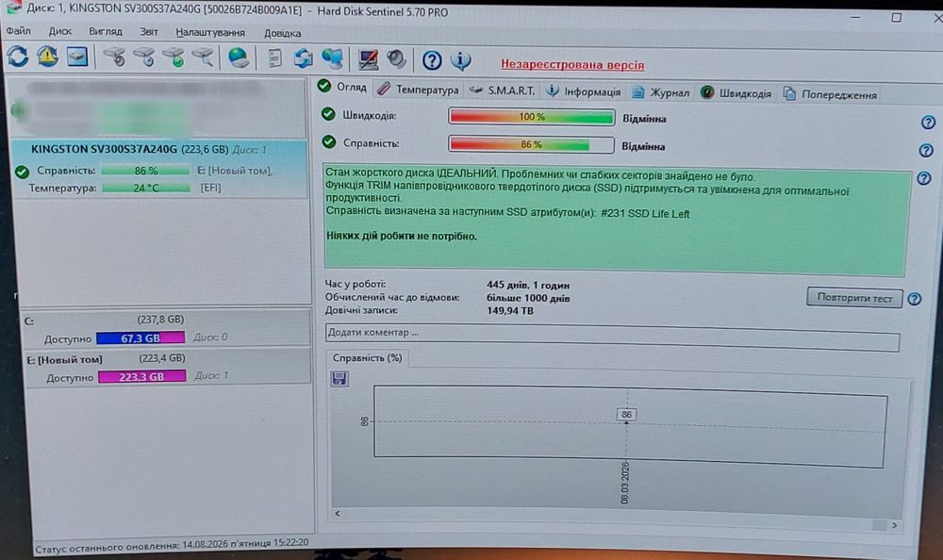Open the Довідка menu

[x=282, y=33]
